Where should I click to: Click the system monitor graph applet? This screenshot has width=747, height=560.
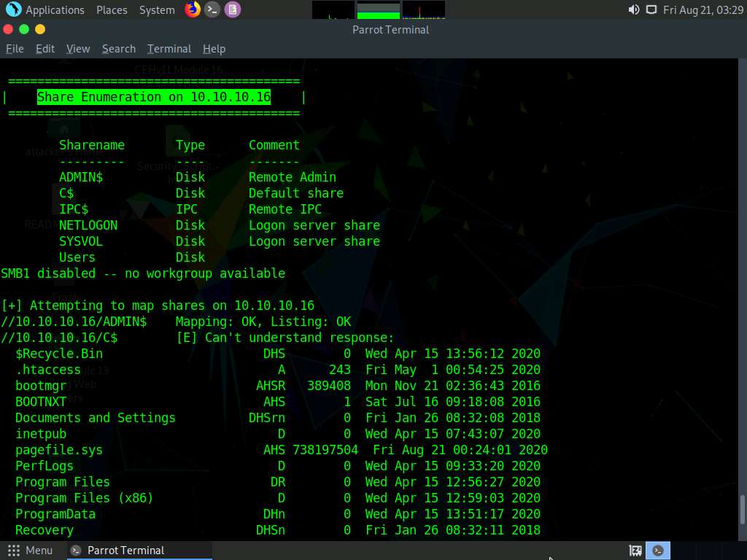tap(379, 10)
